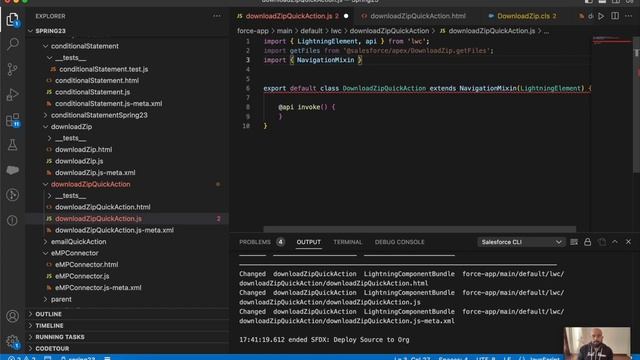Maximize the bottom panel
640x360 pixels.
point(615,242)
